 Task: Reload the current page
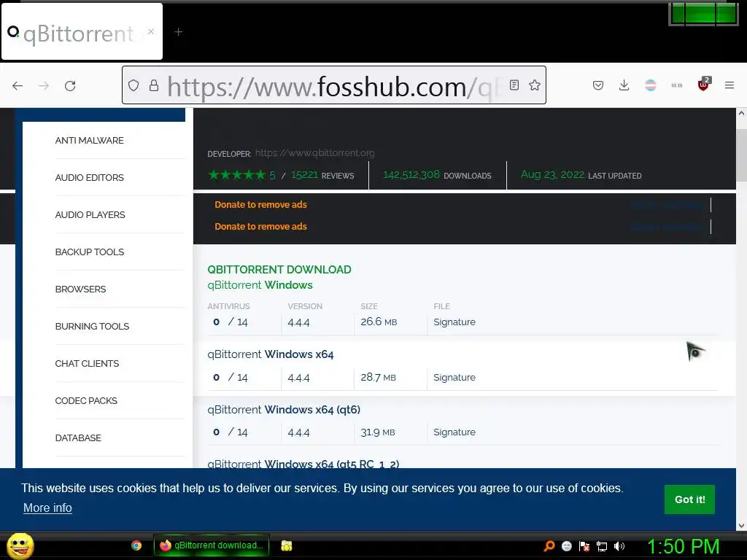(70, 86)
